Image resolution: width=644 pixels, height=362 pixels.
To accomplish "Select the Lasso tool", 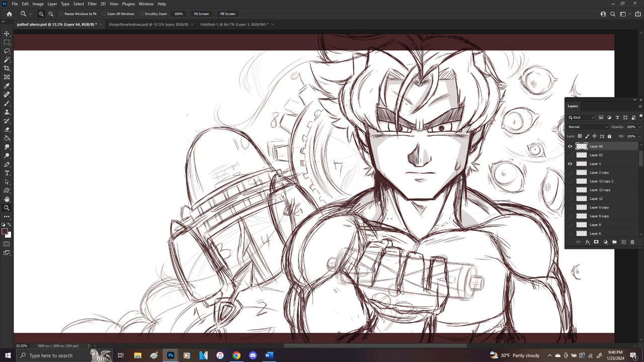I will point(7,51).
